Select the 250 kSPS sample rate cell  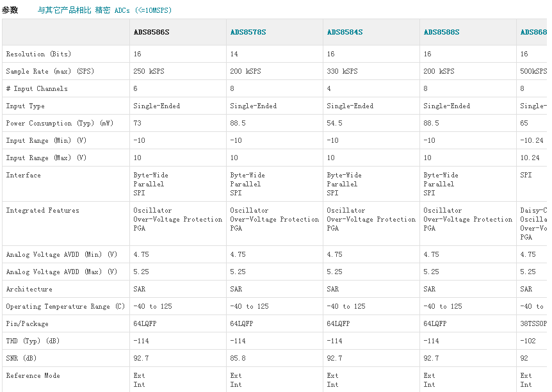click(x=149, y=71)
